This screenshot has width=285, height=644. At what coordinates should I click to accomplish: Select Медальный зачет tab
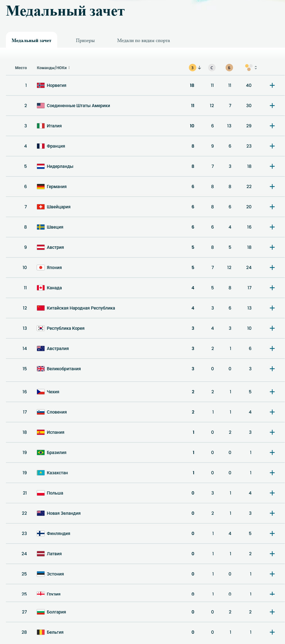click(x=31, y=40)
